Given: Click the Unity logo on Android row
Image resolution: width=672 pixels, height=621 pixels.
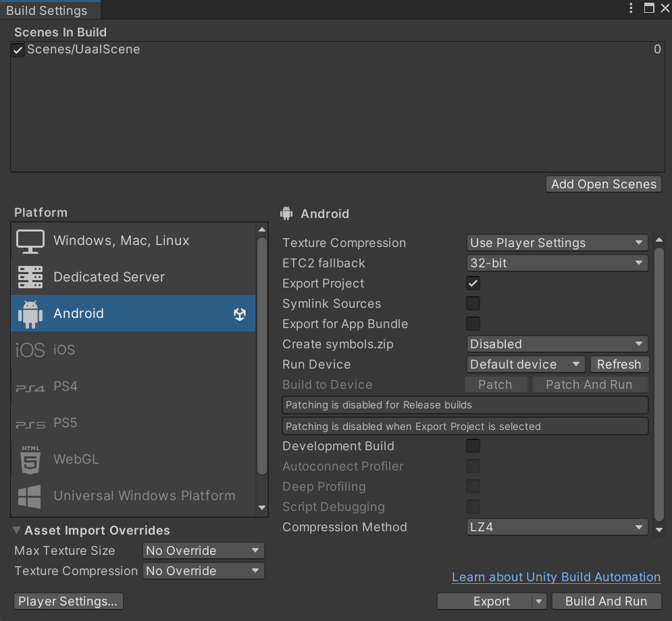Looking at the screenshot, I should [240, 315].
